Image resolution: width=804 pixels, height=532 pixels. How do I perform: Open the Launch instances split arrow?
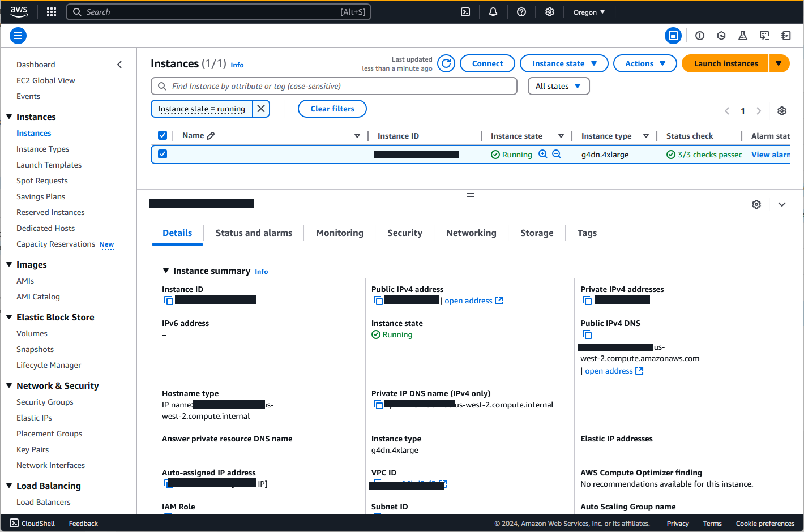coord(779,63)
